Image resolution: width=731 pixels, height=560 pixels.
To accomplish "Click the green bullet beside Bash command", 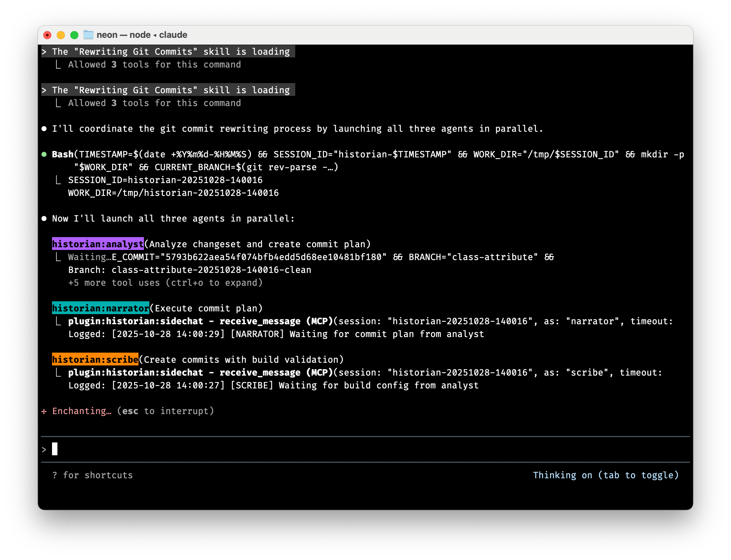I will click(x=44, y=154).
